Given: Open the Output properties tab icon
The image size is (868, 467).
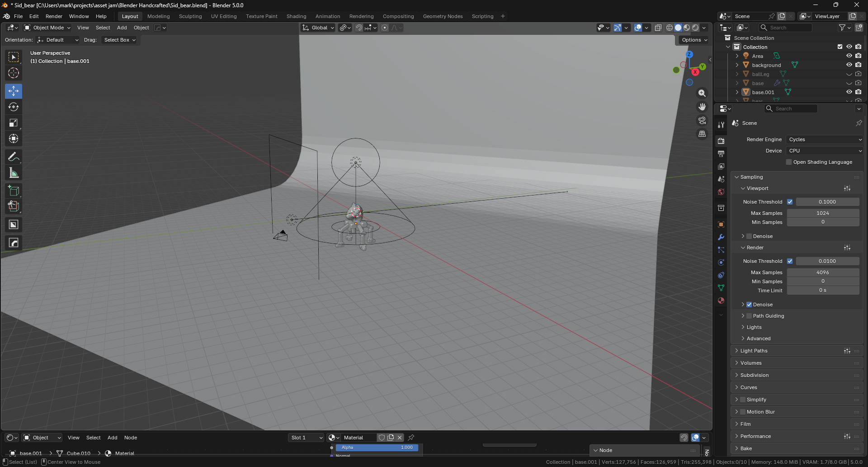Looking at the screenshot, I should [721, 154].
